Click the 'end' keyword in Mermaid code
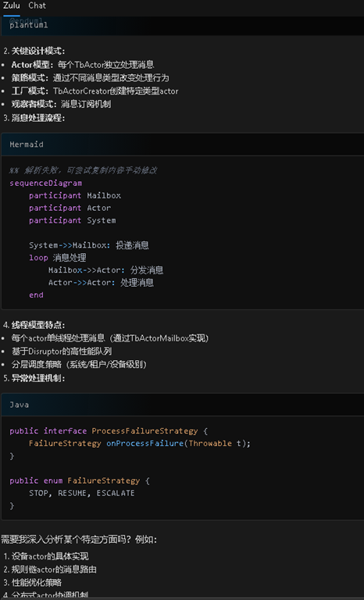 (x=36, y=295)
